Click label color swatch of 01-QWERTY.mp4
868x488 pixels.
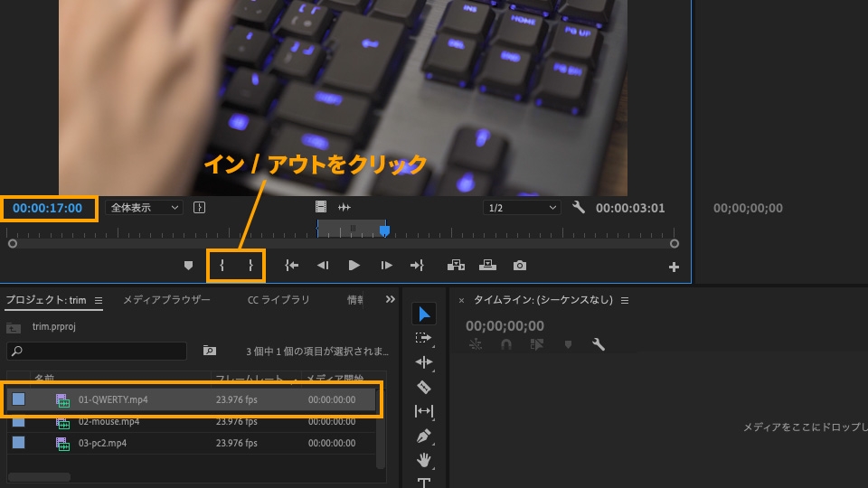point(19,399)
